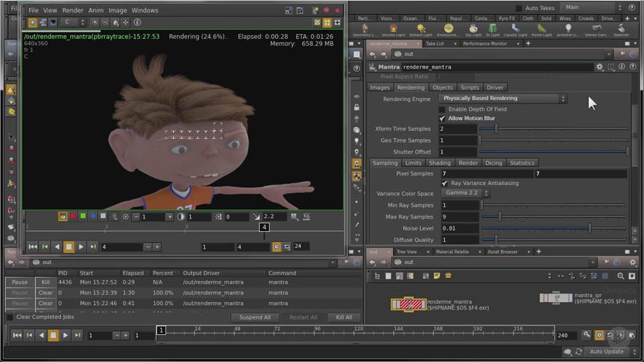The image size is (644, 362).
Task: Click the Kill All button
Action: [344, 317]
